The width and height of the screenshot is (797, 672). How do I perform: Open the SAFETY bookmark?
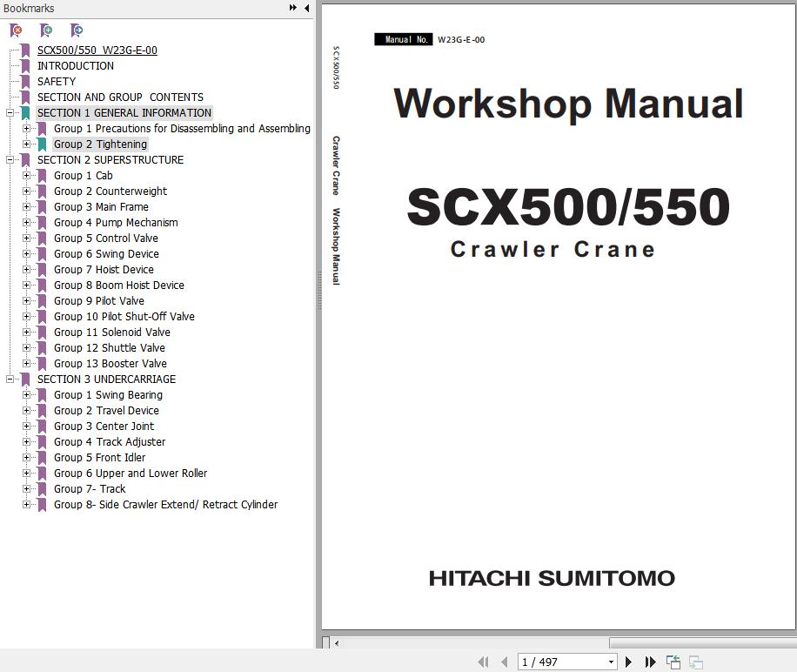[x=57, y=81]
